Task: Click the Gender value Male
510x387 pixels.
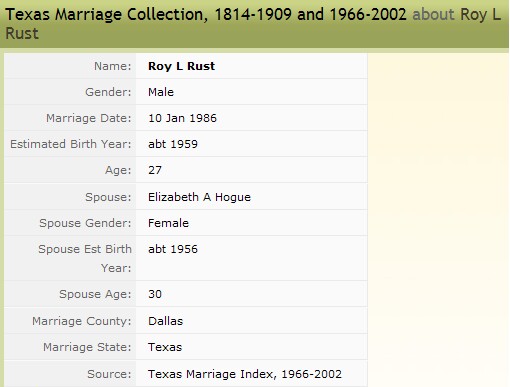Action: pyautogui.click(x=161, y=92)
